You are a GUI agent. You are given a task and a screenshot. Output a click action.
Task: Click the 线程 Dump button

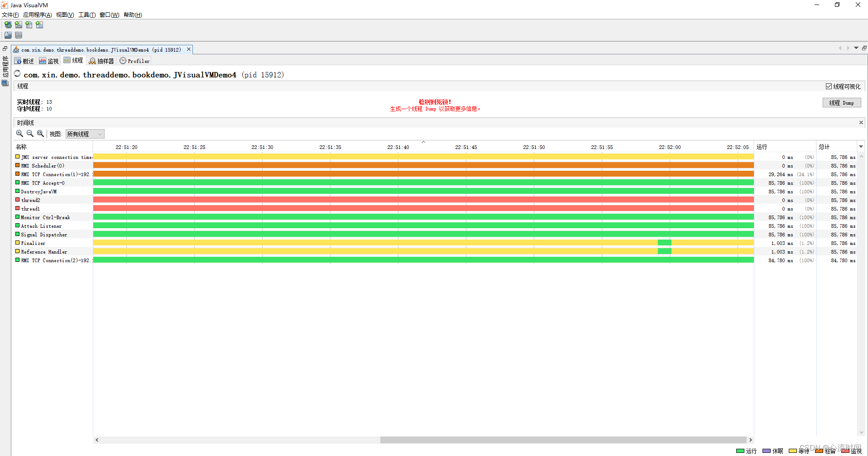[841, 103]
